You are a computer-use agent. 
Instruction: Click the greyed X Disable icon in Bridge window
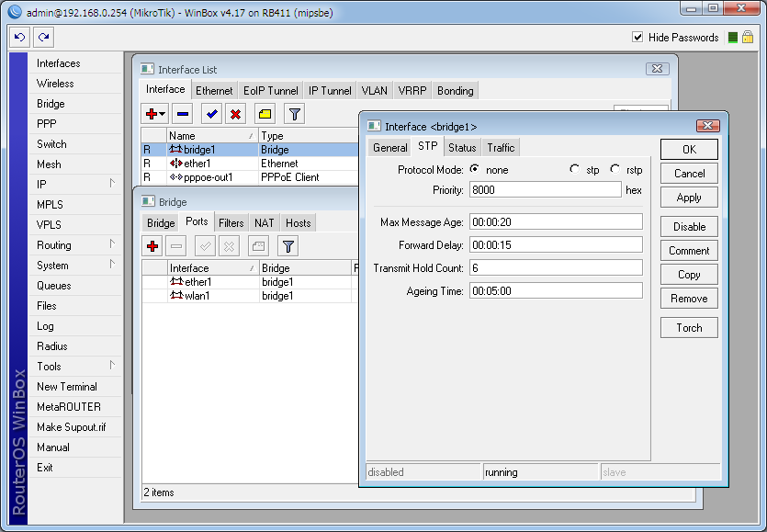click(x=229, y=246)
